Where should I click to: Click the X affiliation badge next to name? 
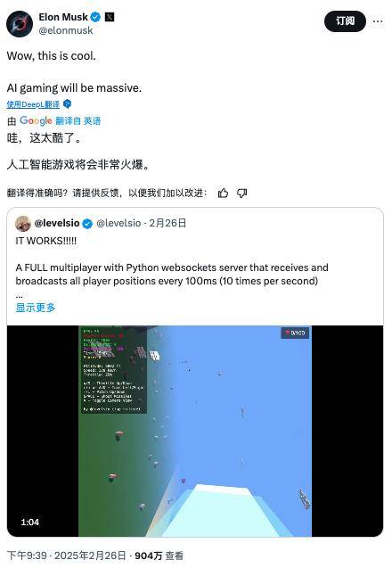click(110, 17)
